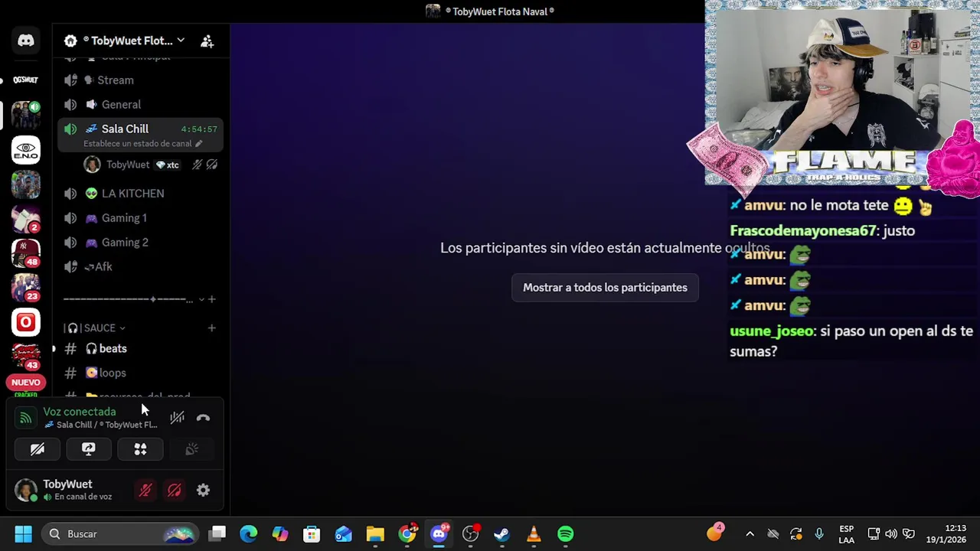The height and width of the screenshot is (551, 980).
Task: Open volume control in system tray
Action: click(x=891, y=534)
